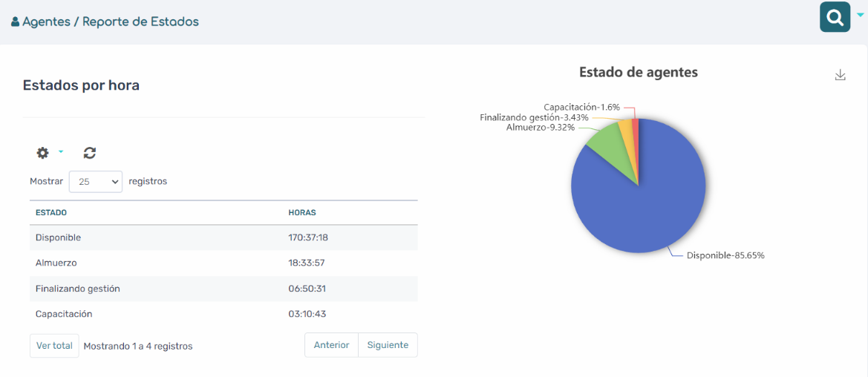The height and width of the screenshot is (377, 868).
Task: Expand the gear dropdown caret
Action: [x=61, y=151]
